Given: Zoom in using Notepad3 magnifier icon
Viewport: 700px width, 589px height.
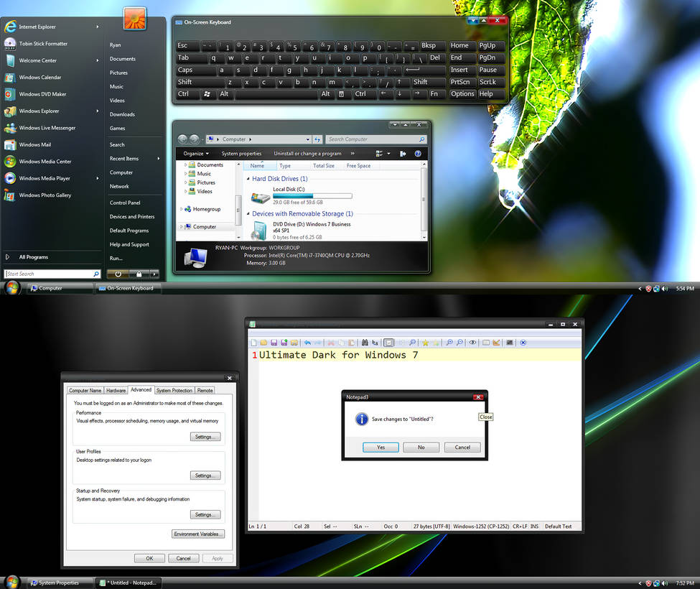Looking at the screenshot, I should (x=450, y=343).
